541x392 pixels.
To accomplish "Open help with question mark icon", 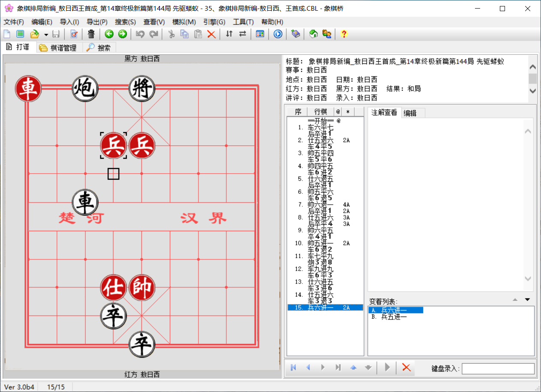I will click(344, 34).
